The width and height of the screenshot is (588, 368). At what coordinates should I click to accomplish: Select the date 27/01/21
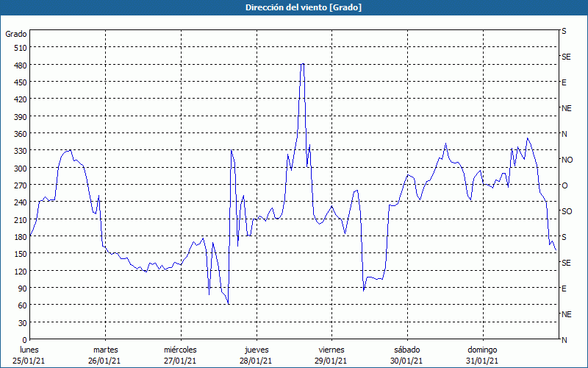(180, 361)
